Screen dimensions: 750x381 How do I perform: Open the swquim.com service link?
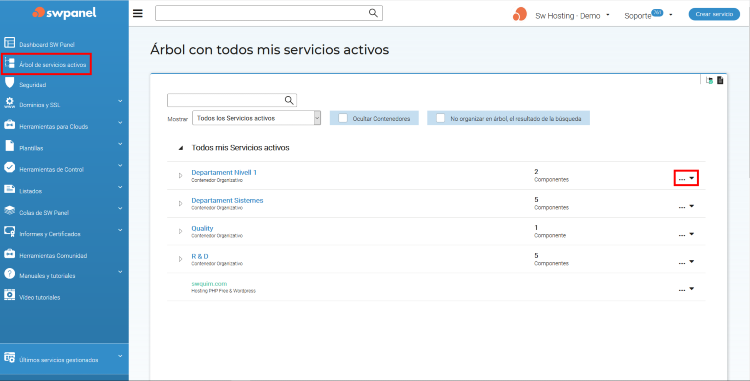pyautogui.click(x=209, y=283)
